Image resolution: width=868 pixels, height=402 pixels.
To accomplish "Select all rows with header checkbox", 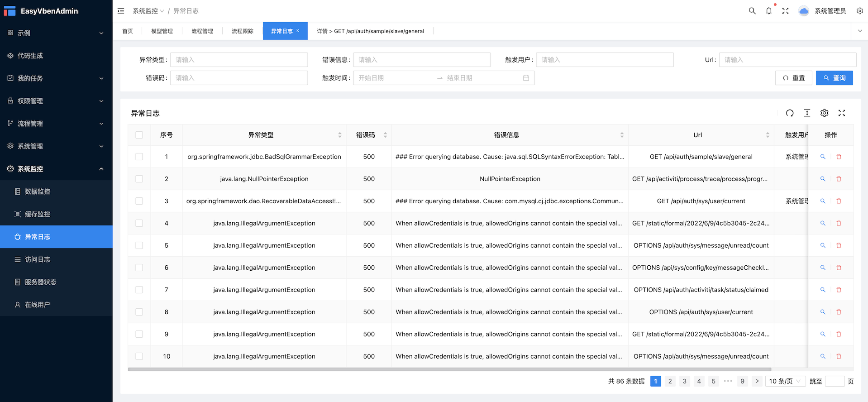I will [x=139, y=135].
